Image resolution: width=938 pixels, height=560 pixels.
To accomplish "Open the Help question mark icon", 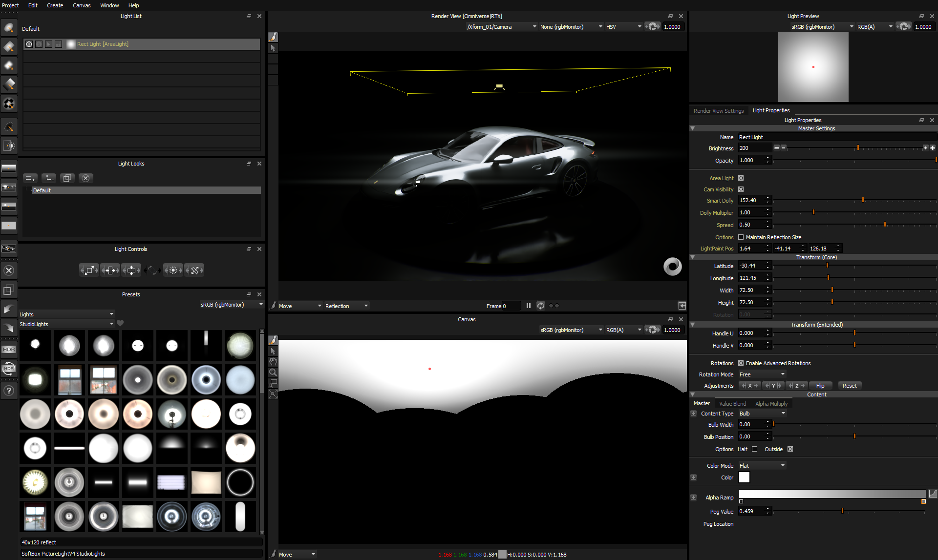I will click(x=9, y=391).
